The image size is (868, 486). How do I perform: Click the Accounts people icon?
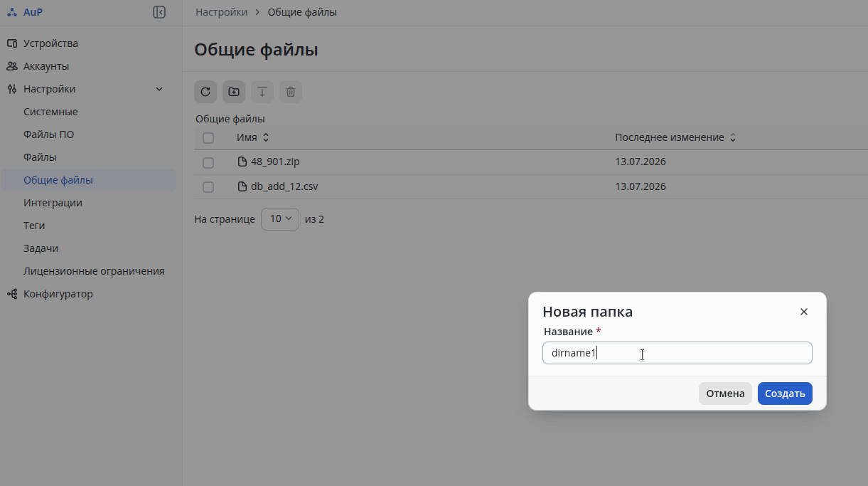(x=12, y=66)
